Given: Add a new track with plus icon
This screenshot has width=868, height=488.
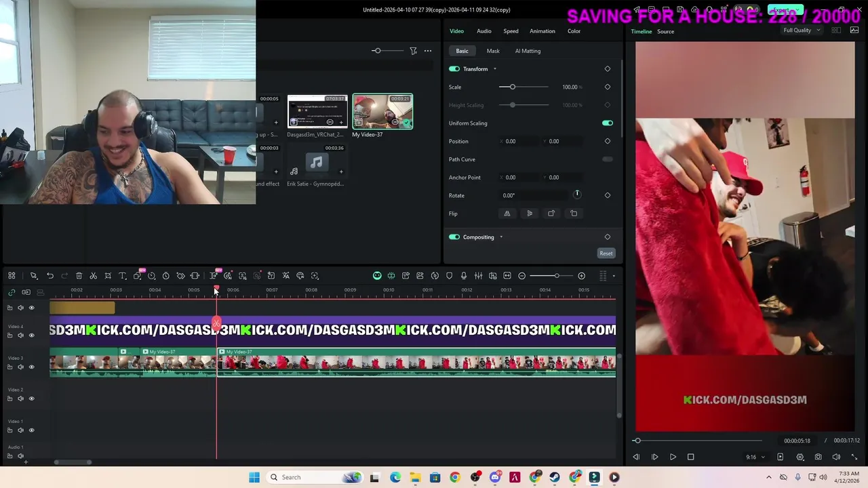Looking at the screenshot, I should tap(26, 462).
